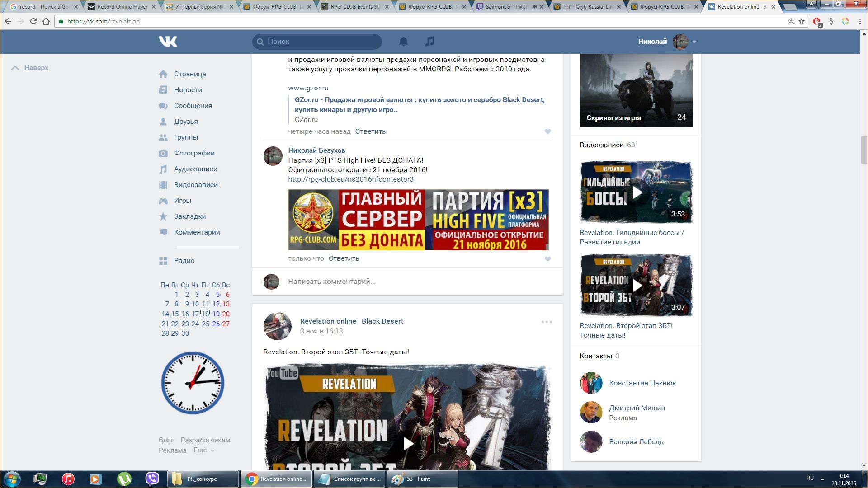Open the rpg-club.eu contest link
868x488 pixels.
tap(351, 179)
